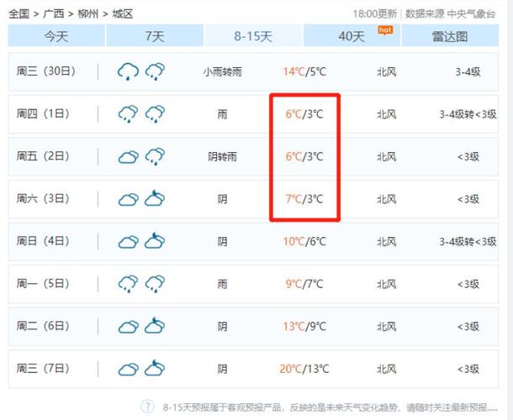Click the 8-15天预报 footnote text

click(x=331, y=407)
